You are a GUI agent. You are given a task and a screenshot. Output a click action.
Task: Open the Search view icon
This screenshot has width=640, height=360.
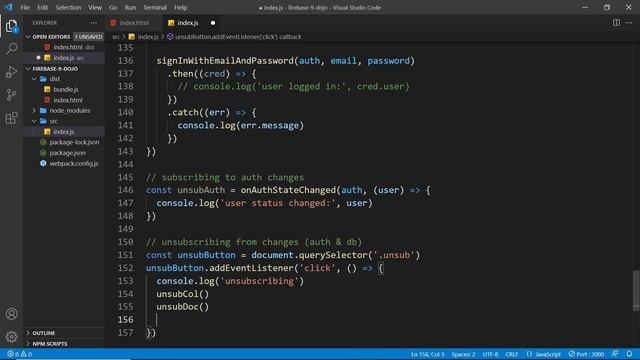click(x=11, y=49)
